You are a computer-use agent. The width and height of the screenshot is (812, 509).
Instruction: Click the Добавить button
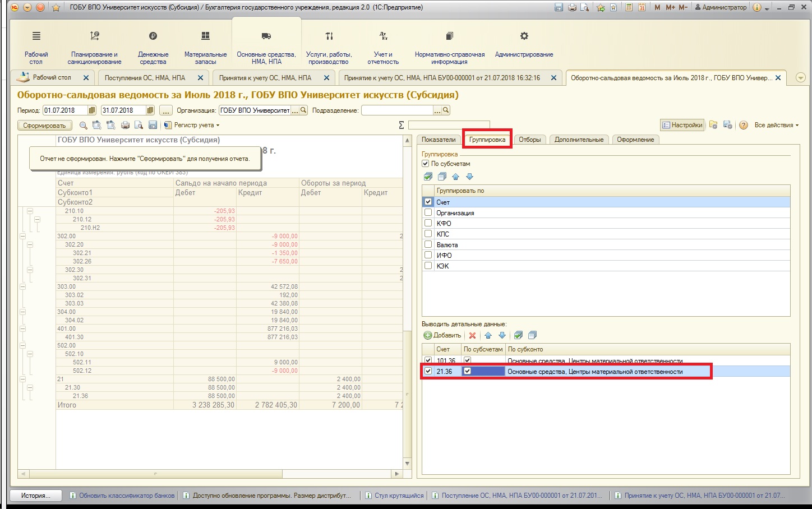click(442, 335)
